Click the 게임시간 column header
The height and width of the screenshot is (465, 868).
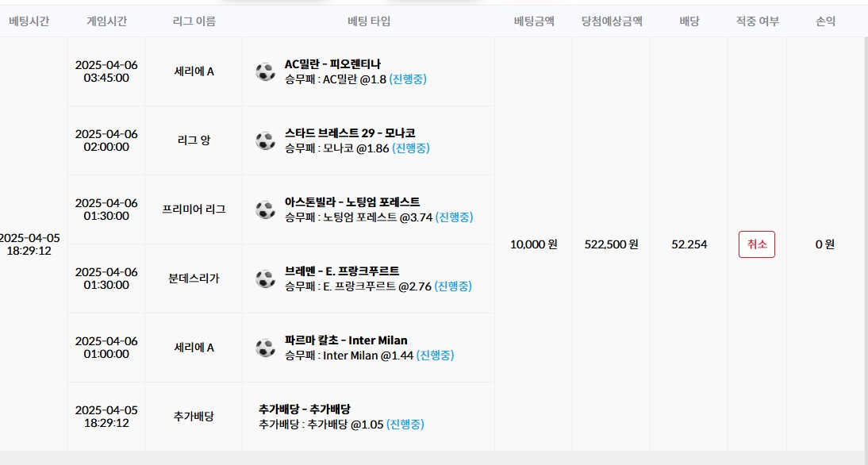[x=106, y=21]
